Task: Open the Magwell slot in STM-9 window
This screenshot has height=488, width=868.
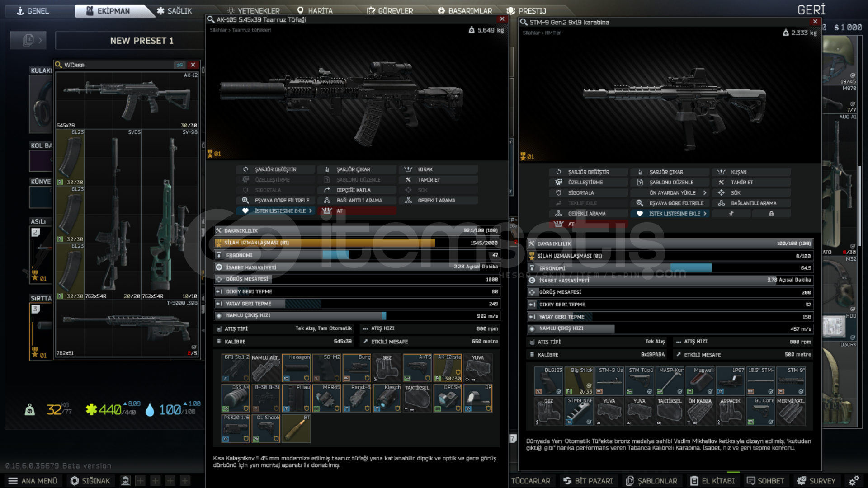Action: coord(700,381)
